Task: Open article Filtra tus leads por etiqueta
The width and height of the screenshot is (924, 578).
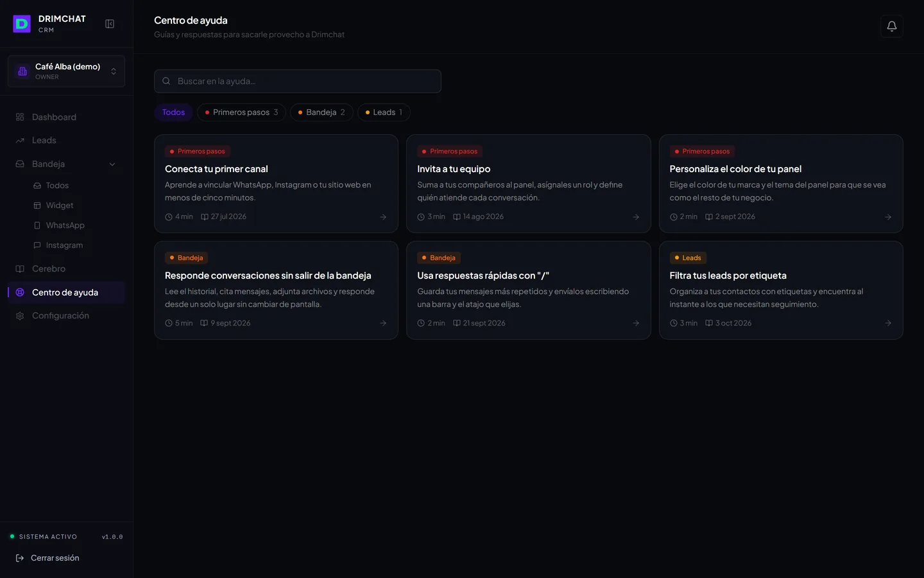Action: [781, 290]
